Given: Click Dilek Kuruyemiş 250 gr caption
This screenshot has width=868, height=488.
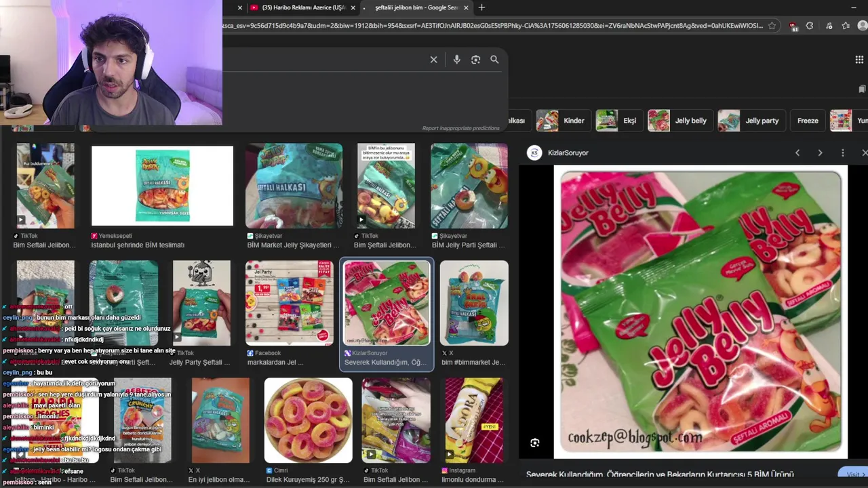Looking at the screenshot, I should click(307, 480).
